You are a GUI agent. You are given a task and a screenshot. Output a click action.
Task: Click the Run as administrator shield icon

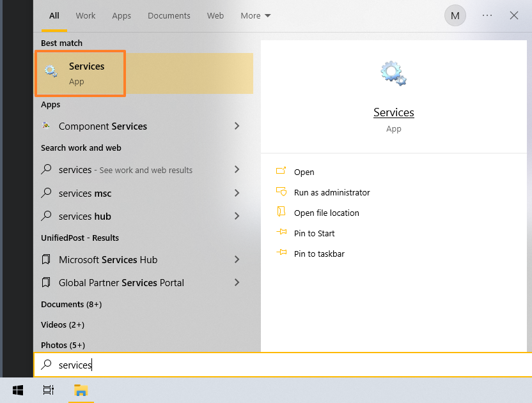(281, 192)
